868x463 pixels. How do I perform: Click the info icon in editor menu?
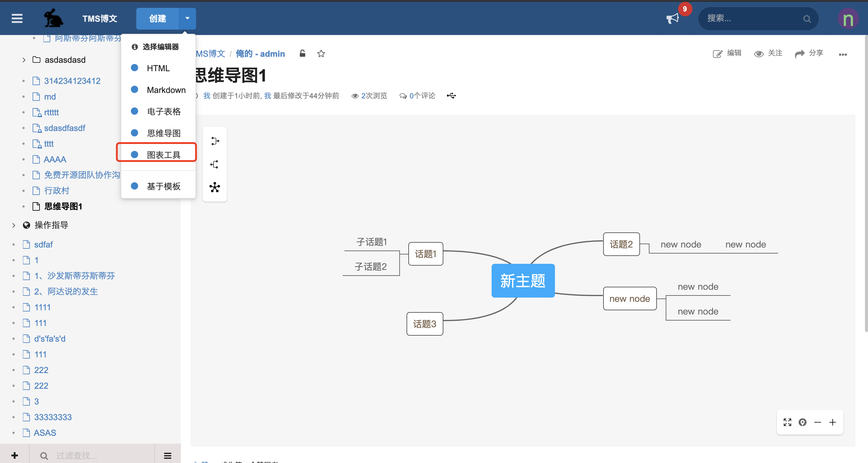[135, 47]
